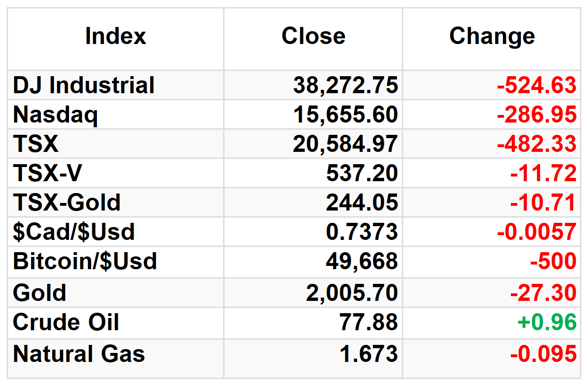Click the Natural Gas change -0.095
The width and height of the screenshot is (588, 387).
pos(543,354)
